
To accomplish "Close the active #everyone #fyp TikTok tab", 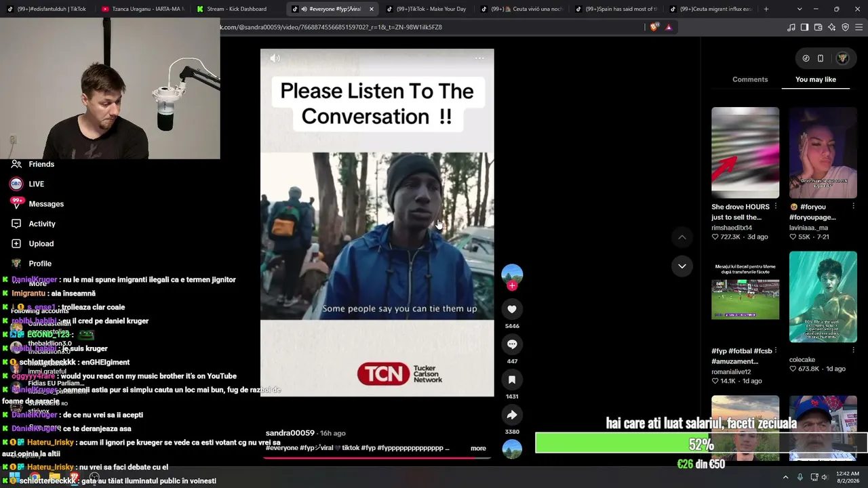I will (x=372, y=9).
